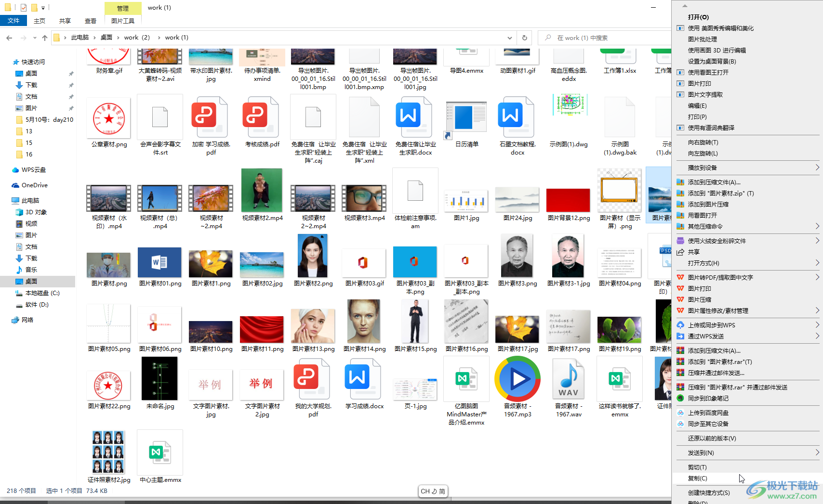Select the 石墨文档教程.docx icon
Viewport: 823px width, 504px height.
(x=517, y=117)
